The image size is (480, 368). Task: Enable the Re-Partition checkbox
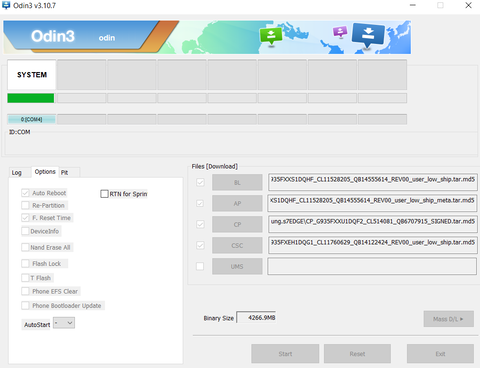[25, 205]
